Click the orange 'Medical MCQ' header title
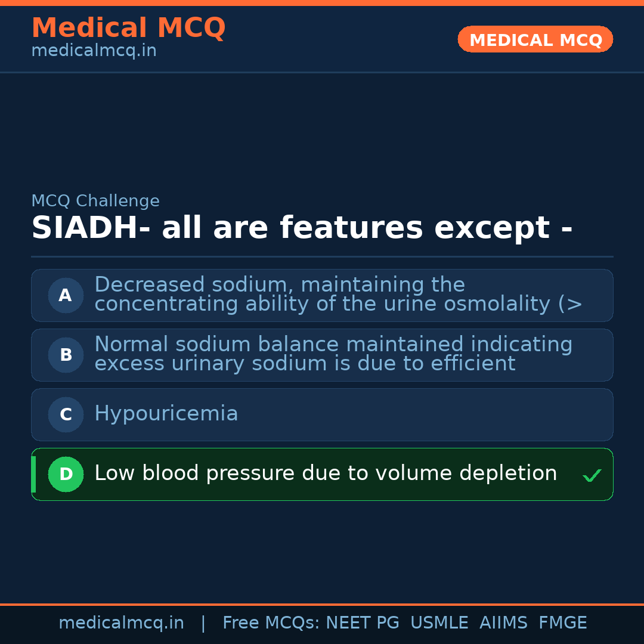The image size is (644, 644). click(x=128, y=28)
